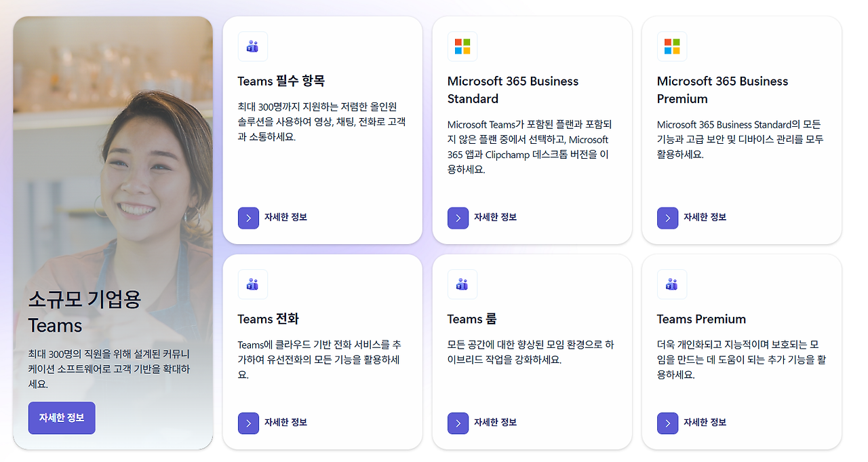Viewport: 868px width, 462px height.
Task: Click the 소규모 기업용 Teams title
Action: (85, 312)
